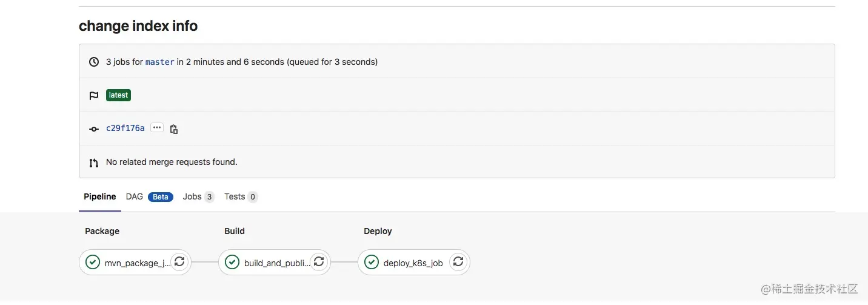Open the DAG tab
Screen dimensions: 868x305
pos(135,196)
